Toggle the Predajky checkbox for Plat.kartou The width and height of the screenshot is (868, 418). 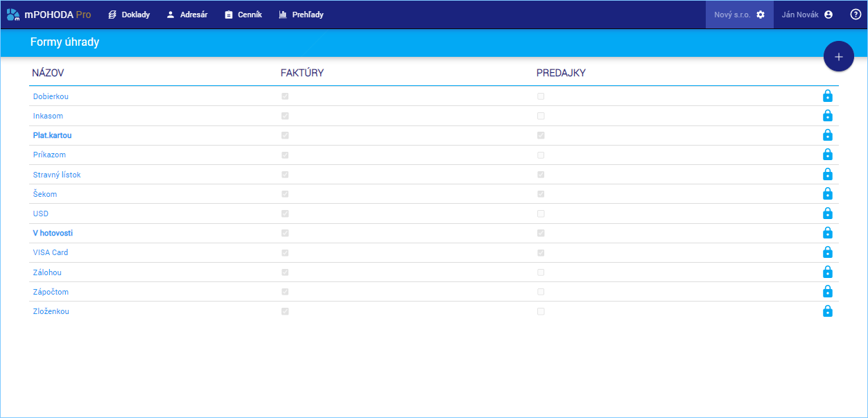click(x=541, y=135)
